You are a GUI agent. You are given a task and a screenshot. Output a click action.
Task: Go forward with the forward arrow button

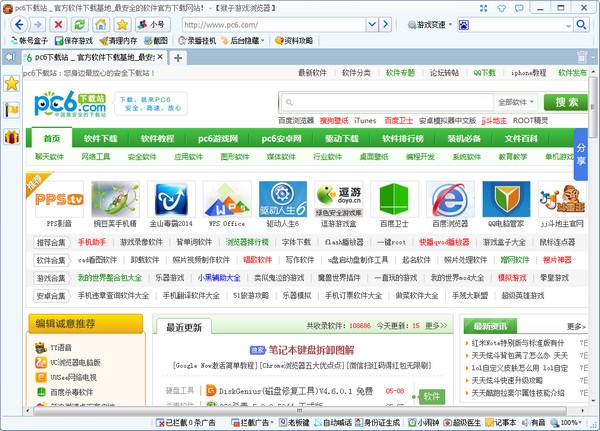(38, 25)
